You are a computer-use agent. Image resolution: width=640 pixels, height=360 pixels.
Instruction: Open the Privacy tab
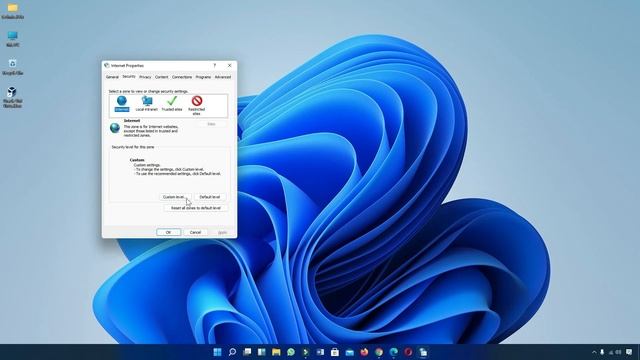[145, 77]
